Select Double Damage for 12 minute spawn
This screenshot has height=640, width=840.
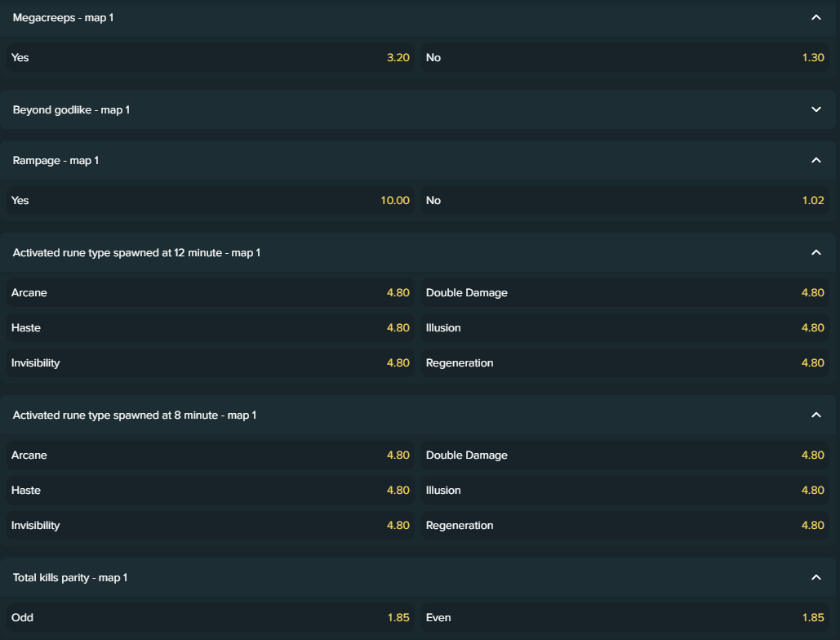point(624,292)
